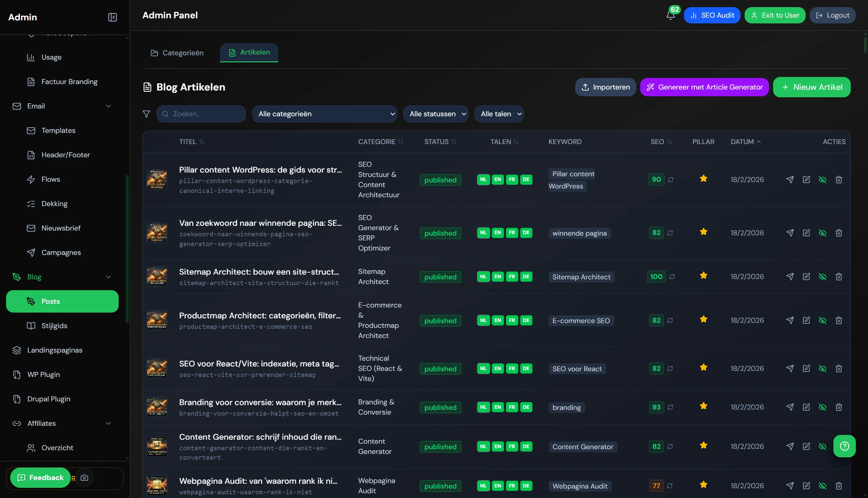Hide the Productmap Architect article

(x=823, y=320)
